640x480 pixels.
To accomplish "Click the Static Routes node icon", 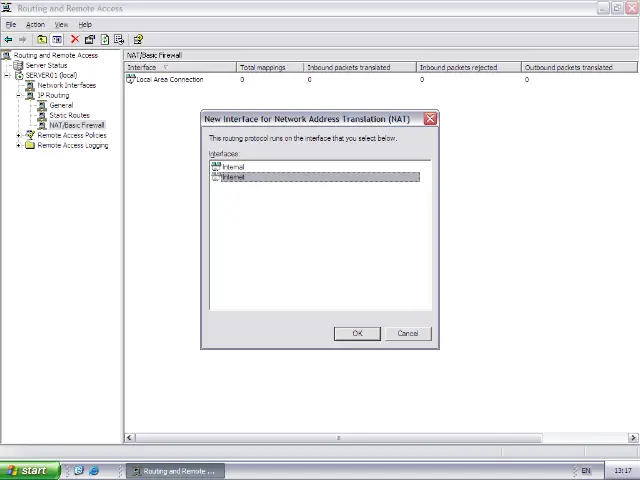I will point(42,116).
